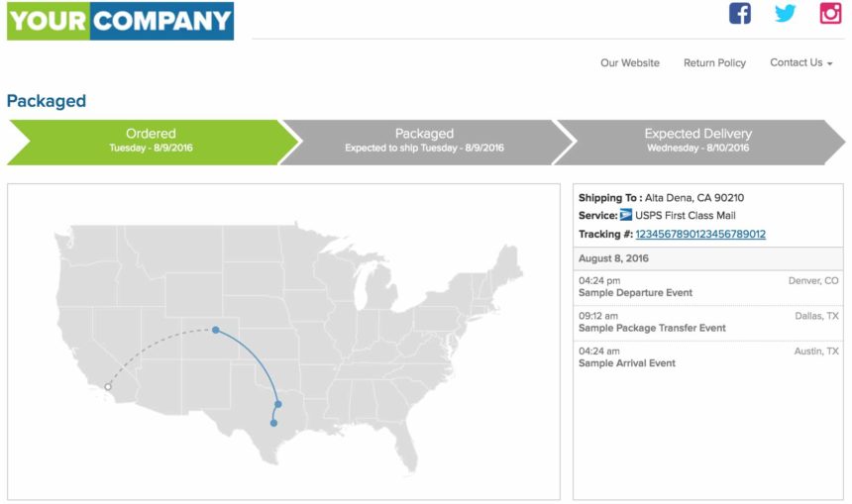Click the Sample Arrival Event entry
The width and height of the screenshot is (852, 504).
click(x=626, y=363)
